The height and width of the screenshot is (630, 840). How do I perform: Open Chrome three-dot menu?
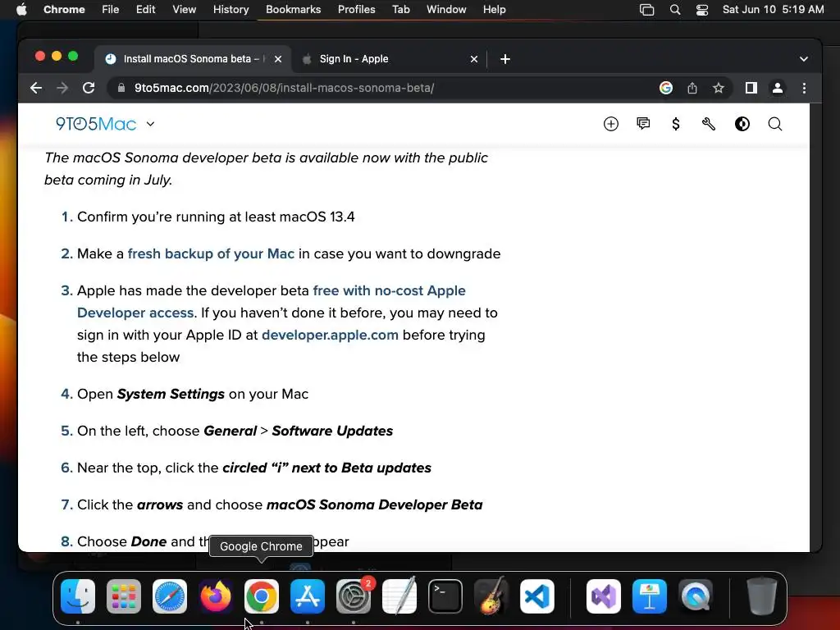tap(804, 88)
